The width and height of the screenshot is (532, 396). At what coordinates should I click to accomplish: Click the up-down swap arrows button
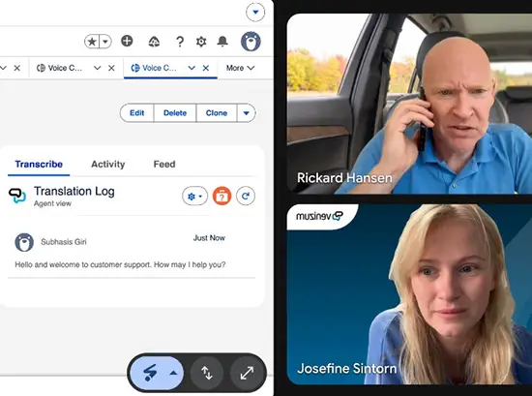(207, 373)
